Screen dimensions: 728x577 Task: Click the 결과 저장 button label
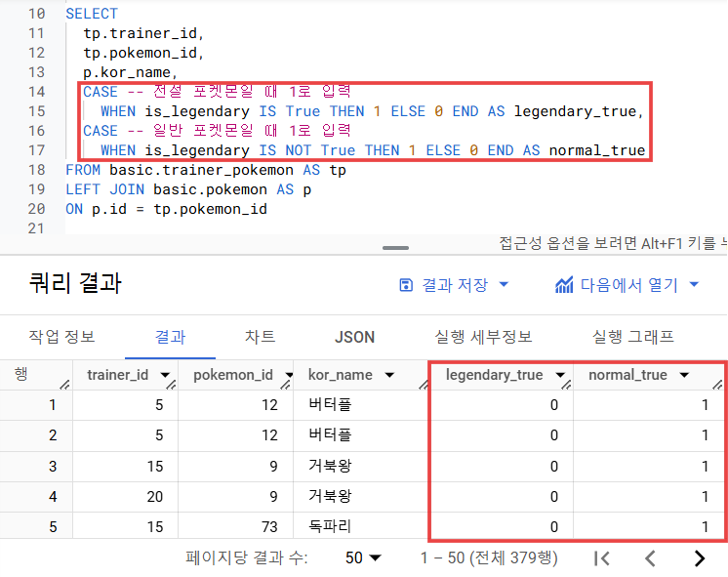pos(455,285)
